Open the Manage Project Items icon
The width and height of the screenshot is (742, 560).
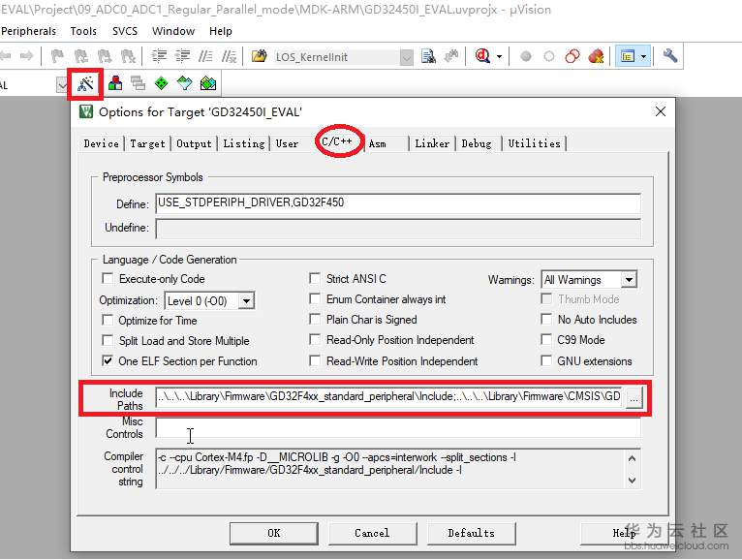pyautogui.click(x=115, y=83)
